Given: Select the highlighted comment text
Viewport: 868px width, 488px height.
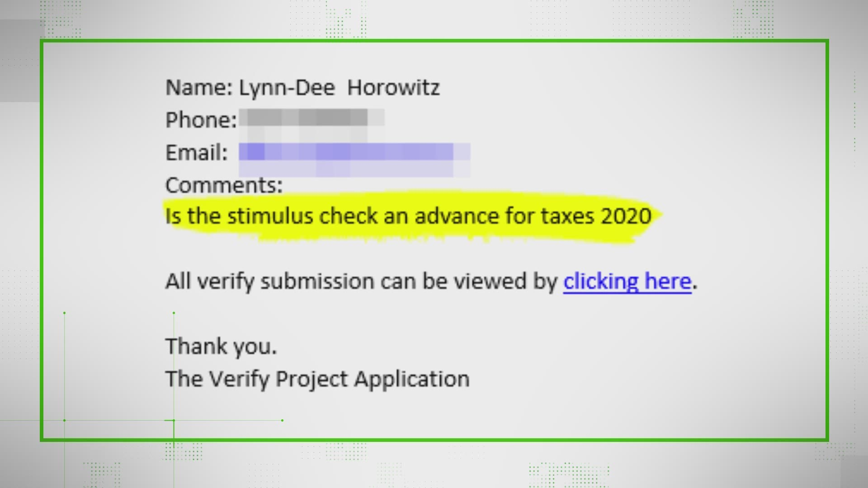Looking at the screenshot, I should (x=408, y=216).
